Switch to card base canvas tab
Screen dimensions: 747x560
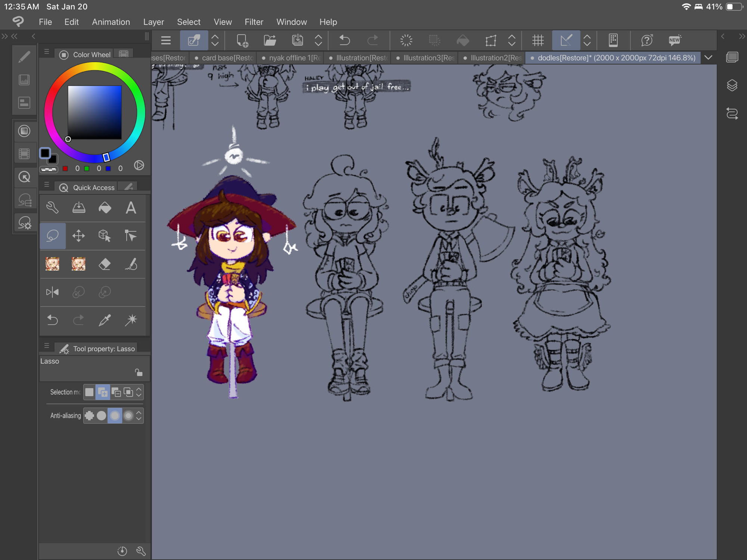tap(224, 58)
